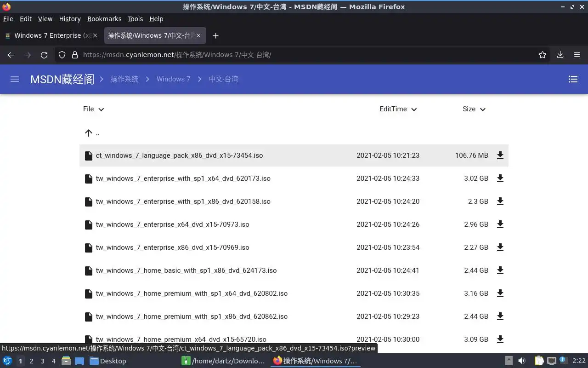
Task: Go to MSDN藏经阁 home title
Action: pos(62,79)
